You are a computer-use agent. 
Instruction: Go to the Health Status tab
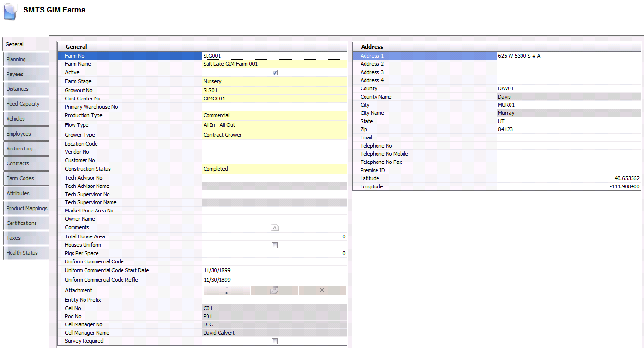click(x=26, y=253)
